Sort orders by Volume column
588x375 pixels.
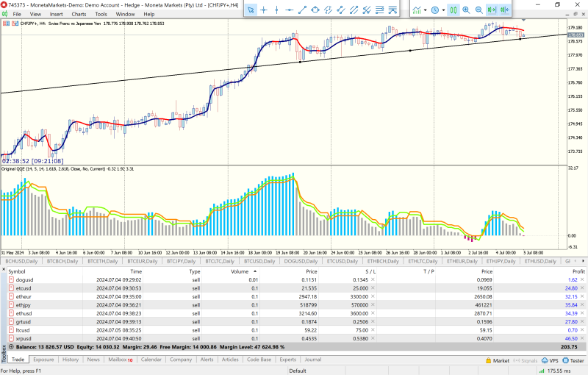(240, 271)
